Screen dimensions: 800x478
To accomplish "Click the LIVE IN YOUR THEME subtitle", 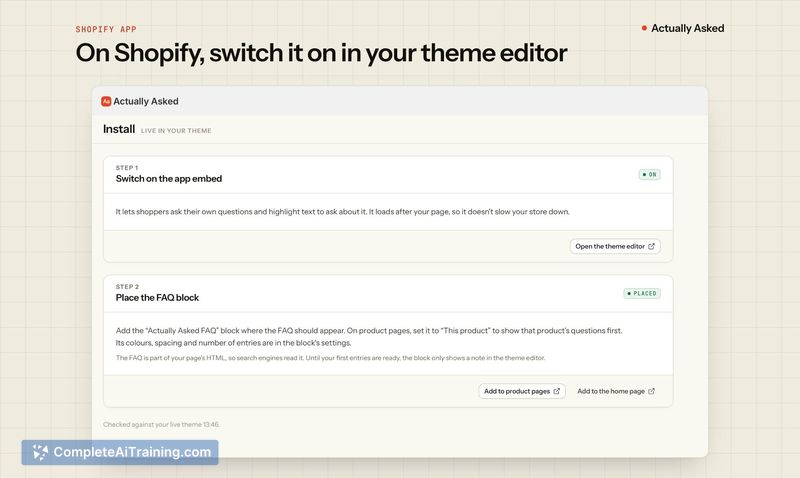I will 176,131.
